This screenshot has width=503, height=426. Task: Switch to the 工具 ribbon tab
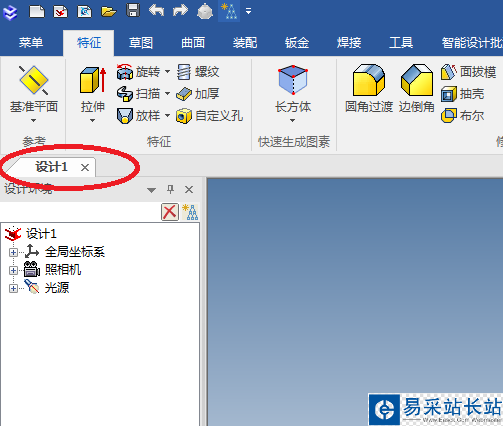point(401,43)
